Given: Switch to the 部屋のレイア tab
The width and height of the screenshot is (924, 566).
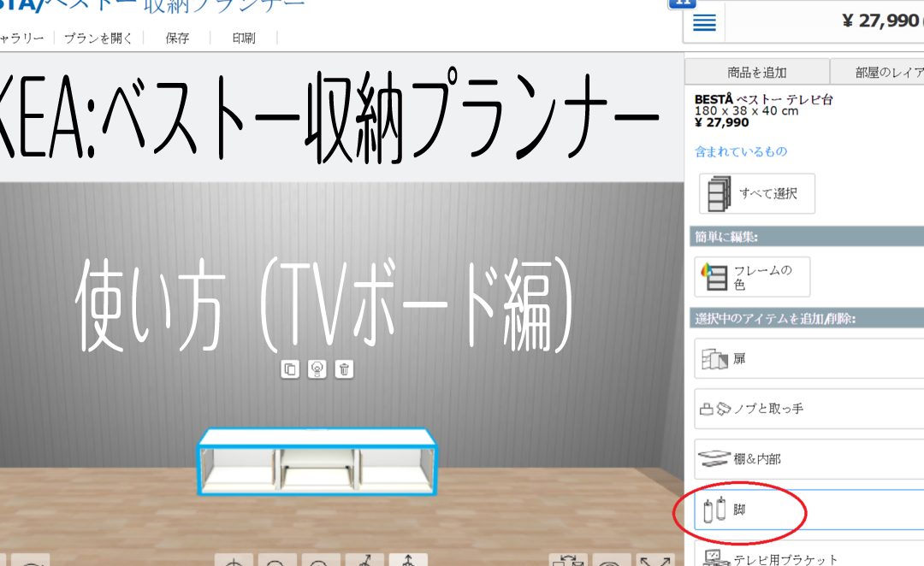Looking at the screenshot, I should click(x=878, y=72).
